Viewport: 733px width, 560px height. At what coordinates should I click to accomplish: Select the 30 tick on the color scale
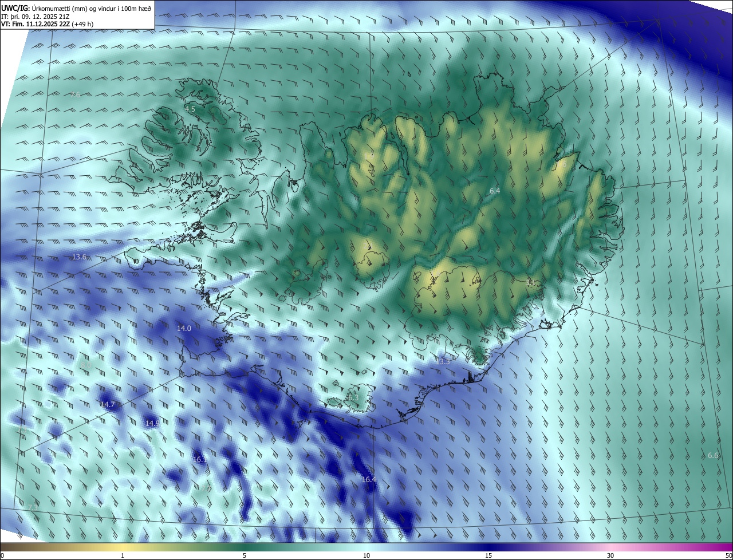click(x=610, y=556)
